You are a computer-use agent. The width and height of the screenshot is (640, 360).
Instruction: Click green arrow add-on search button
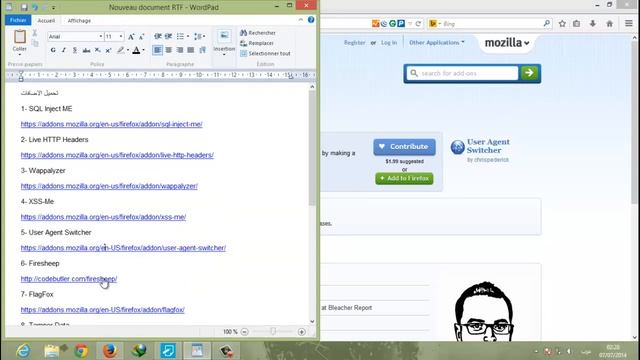[529, 73]
